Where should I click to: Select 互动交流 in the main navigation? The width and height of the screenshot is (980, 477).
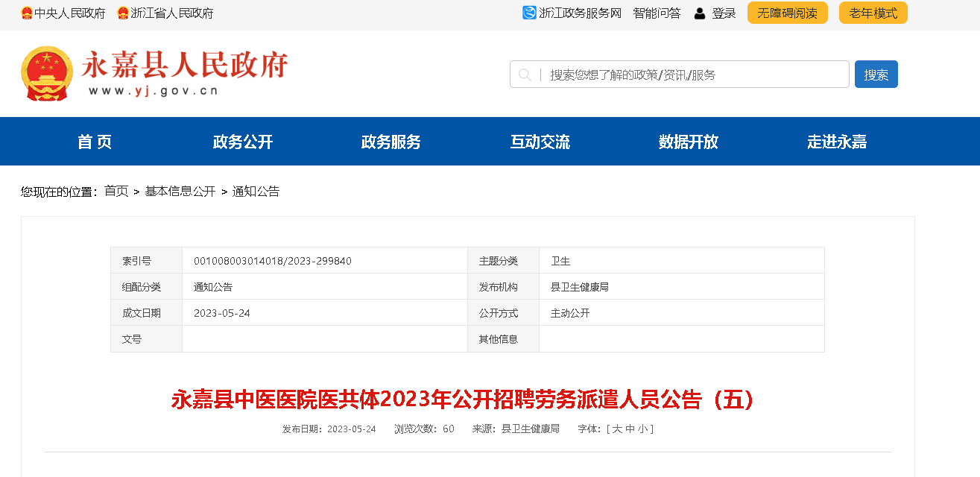(540, 142)
